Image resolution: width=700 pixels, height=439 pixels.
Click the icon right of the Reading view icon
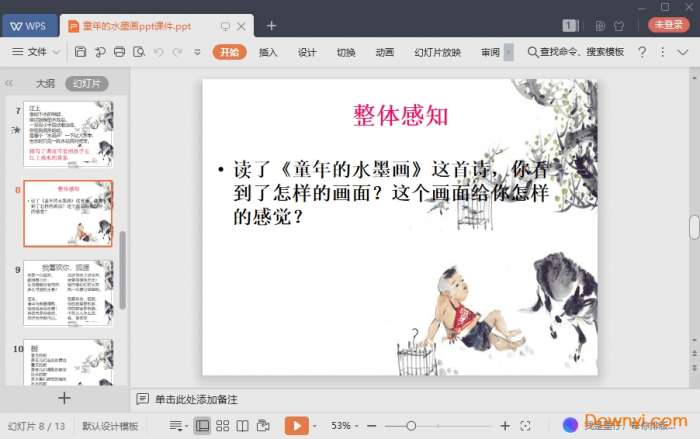(263, 426)
